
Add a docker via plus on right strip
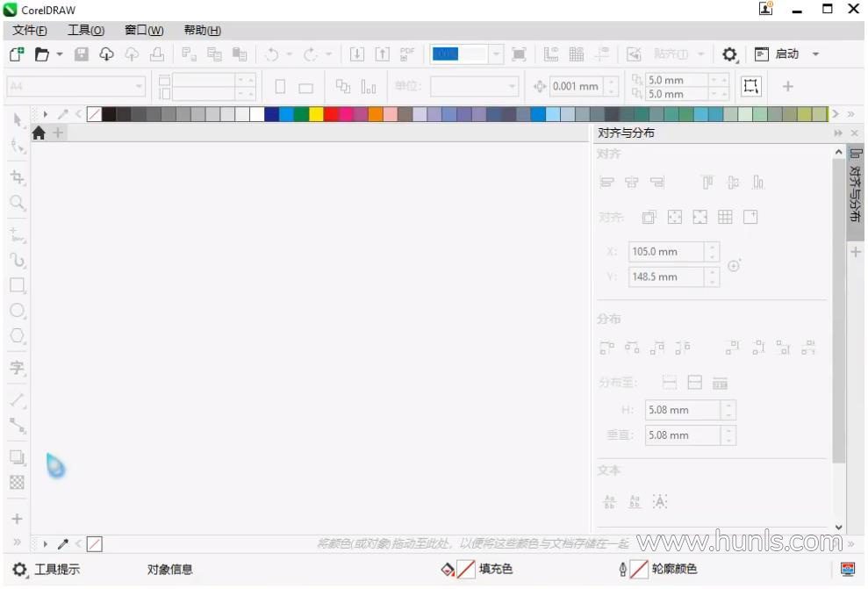[x=855, y=253]
